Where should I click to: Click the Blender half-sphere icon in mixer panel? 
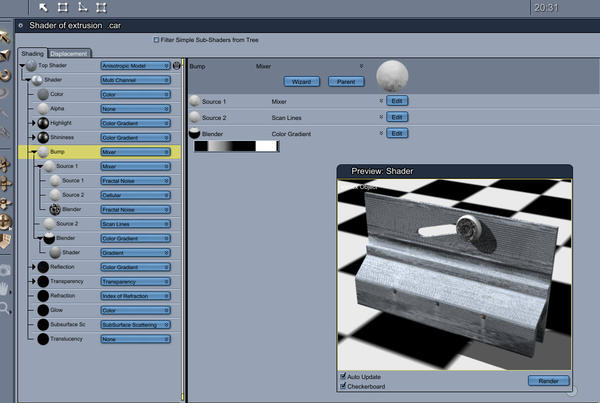194,133
